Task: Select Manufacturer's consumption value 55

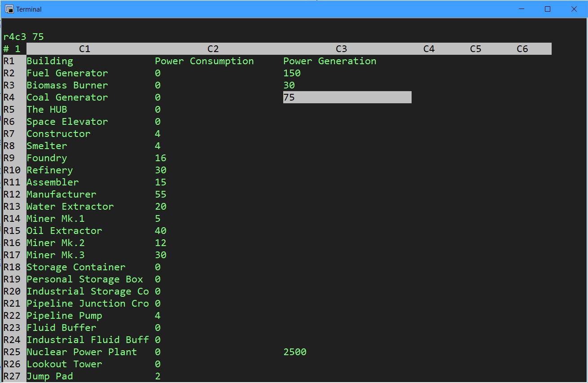Action: (161, 194)
